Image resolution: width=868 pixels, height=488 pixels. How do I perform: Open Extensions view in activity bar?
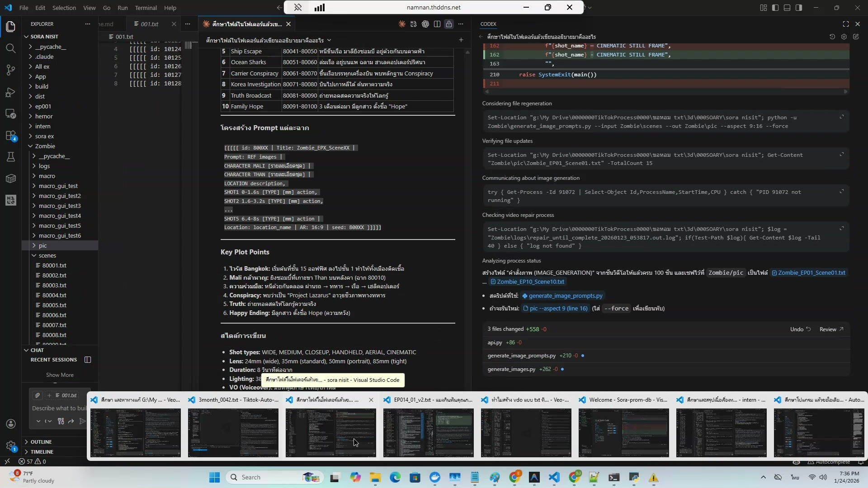click(11, 136)
